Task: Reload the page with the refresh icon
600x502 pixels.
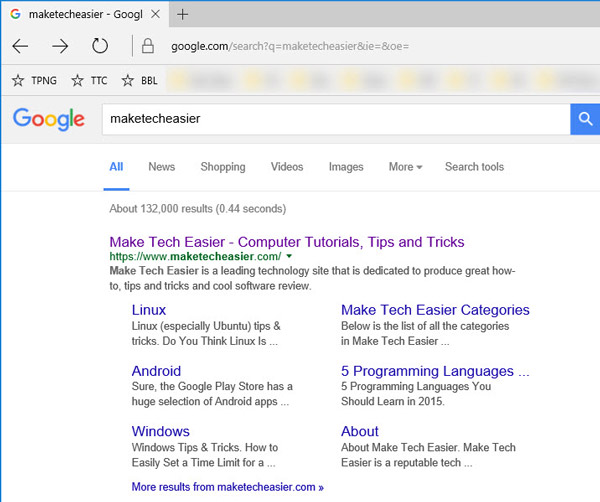Action: (100, 46)
